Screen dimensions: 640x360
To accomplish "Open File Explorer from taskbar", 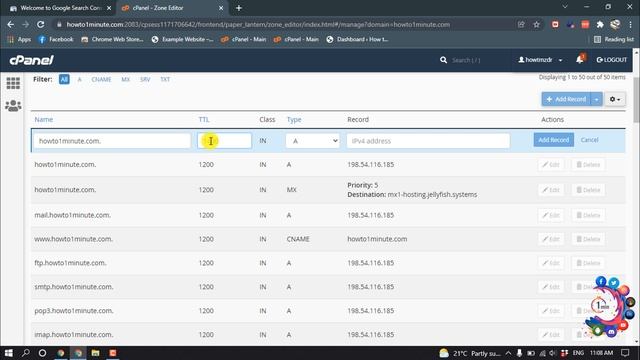I will 96,353.
